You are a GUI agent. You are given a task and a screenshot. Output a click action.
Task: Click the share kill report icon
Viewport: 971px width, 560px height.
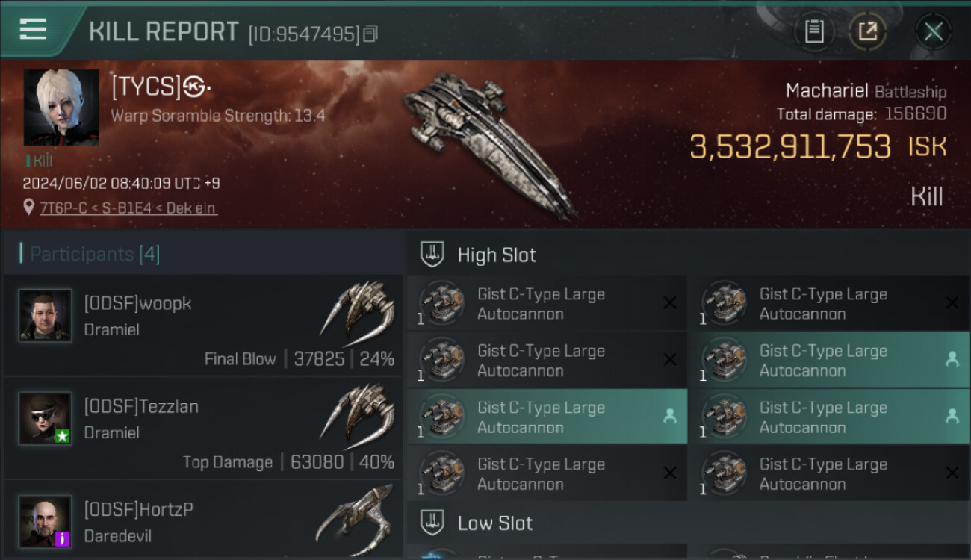point(867,31)
